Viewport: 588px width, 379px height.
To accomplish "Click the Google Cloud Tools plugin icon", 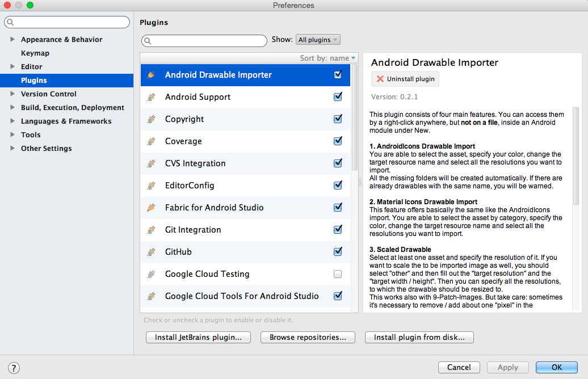I will [x=151, y=296].
